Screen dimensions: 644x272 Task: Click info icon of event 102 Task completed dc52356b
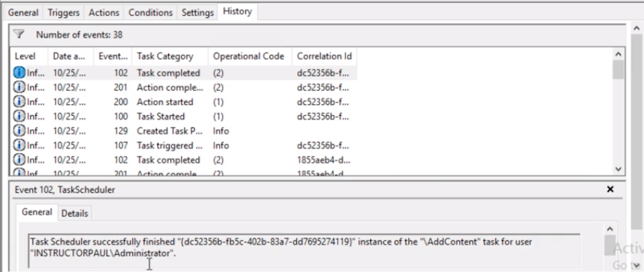[19, 73]
